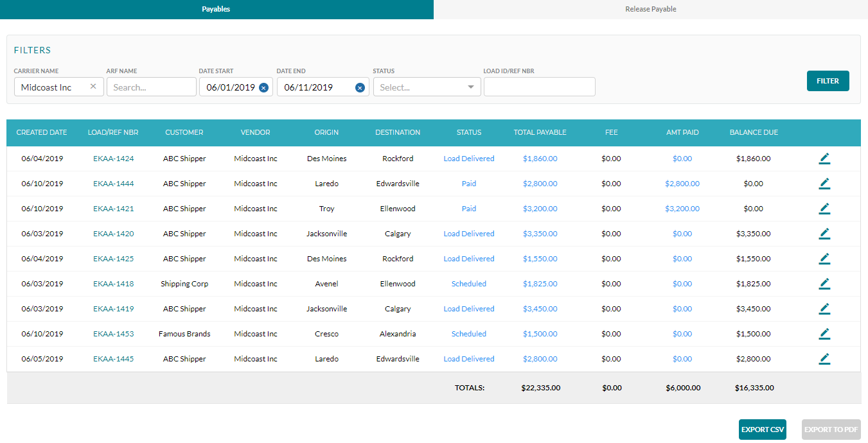Clear the Date End filter value
The width and height of the screenshot is (868, 443).
(360, 88)
